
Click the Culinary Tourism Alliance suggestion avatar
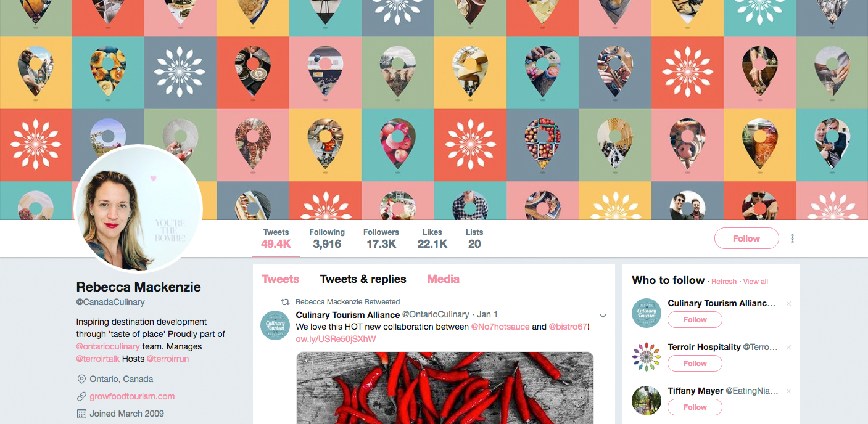point(647,313)
